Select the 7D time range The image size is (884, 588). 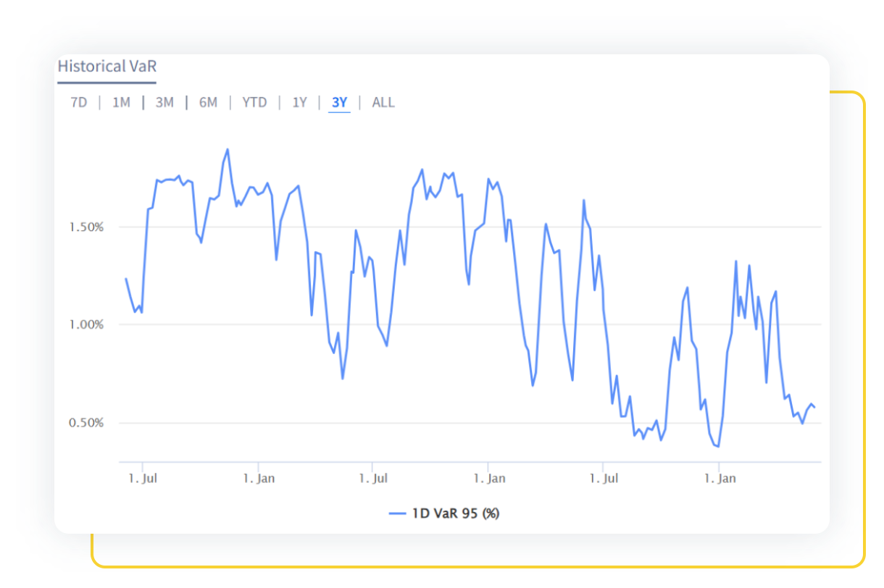pos(78,102)
